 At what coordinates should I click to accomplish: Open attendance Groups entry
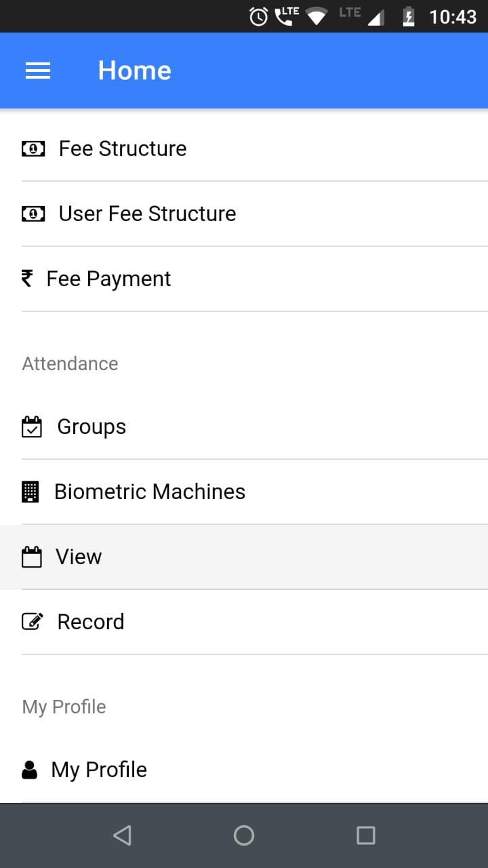244,427
